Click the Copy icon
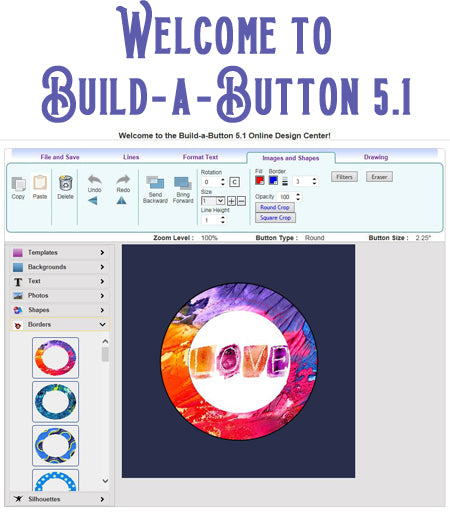The width and height of the screenshot is (450, 513). 18,183
